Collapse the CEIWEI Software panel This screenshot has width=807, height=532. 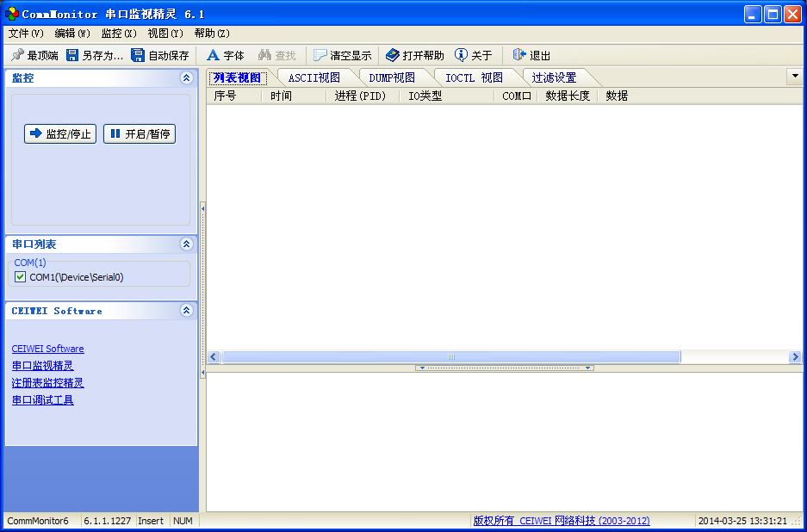click(x=186, y=311)
